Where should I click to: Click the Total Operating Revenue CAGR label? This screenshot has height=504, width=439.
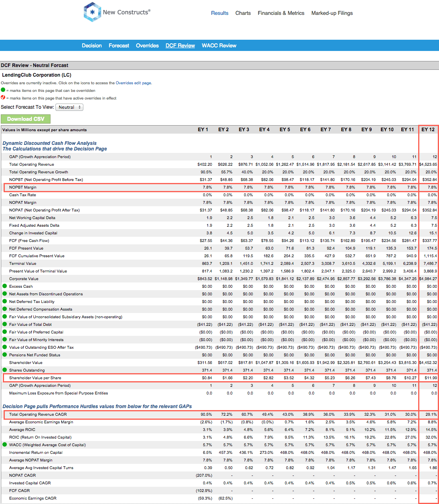click(38, 415)
